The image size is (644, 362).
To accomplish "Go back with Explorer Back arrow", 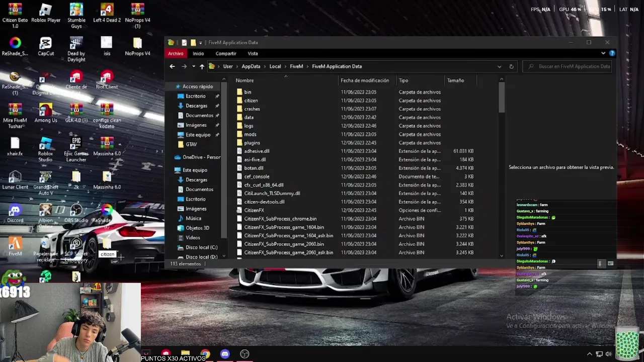I will (x=172, y=66).
